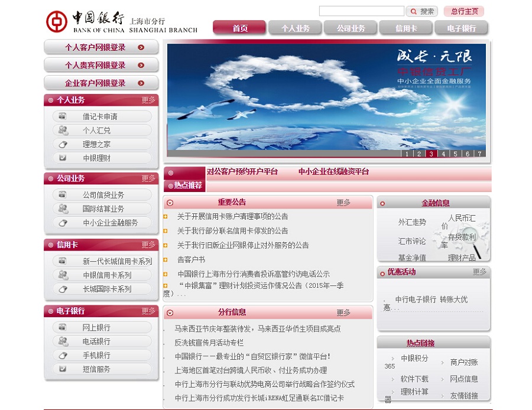Viewport: 532px width, 410px height.
Task: Open 商户对账 in 热点链接
Action: 464,362
